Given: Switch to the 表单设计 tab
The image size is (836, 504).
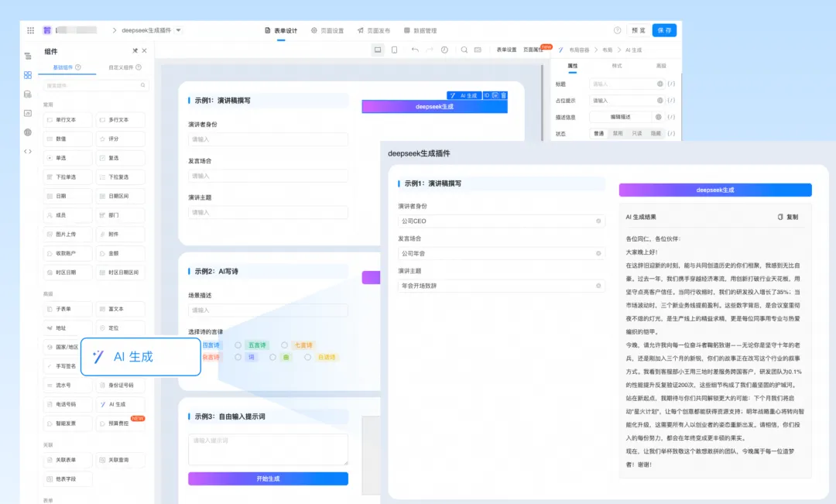Looking at the screenshot, I should [281, 30].
